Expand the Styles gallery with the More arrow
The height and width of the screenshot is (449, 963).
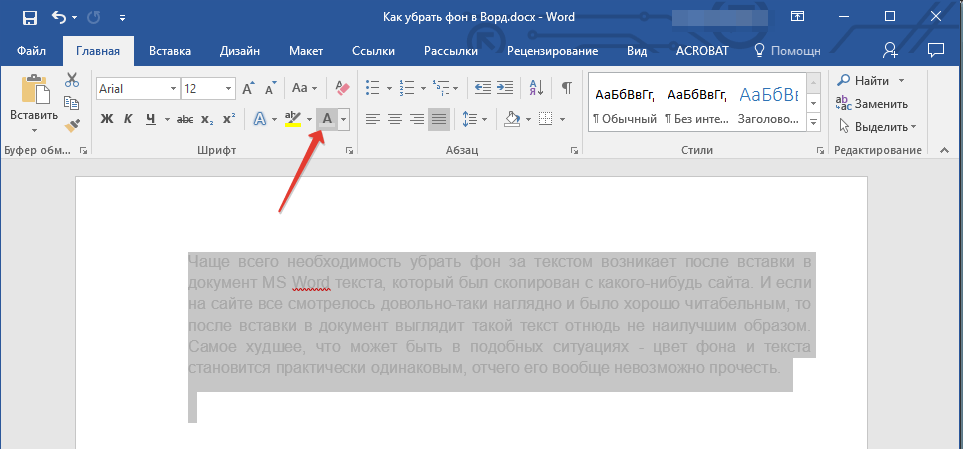point(812,123)
